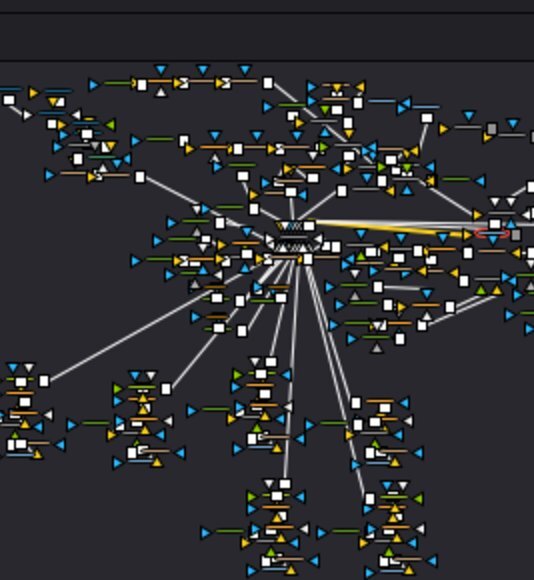Select the white square topping the lowest middle cluster
The width and height of the screenshot is (534, 580).
coord(285,484)
